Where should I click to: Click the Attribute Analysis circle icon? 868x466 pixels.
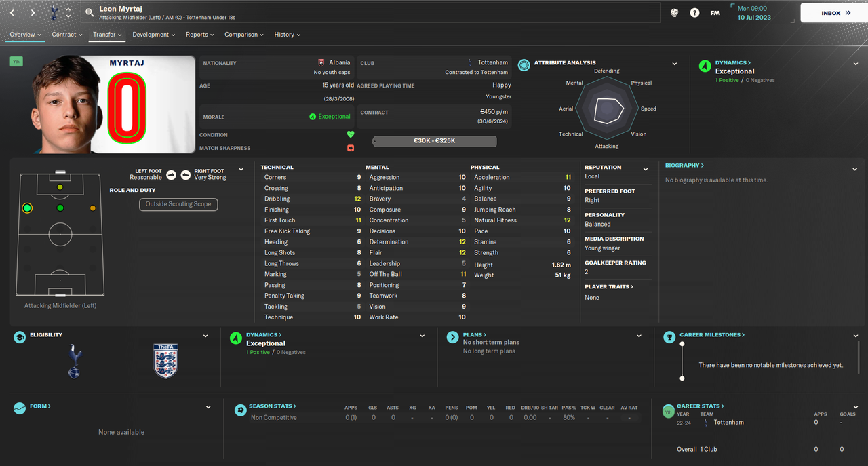pyautogui.click(x=524, y=65)
